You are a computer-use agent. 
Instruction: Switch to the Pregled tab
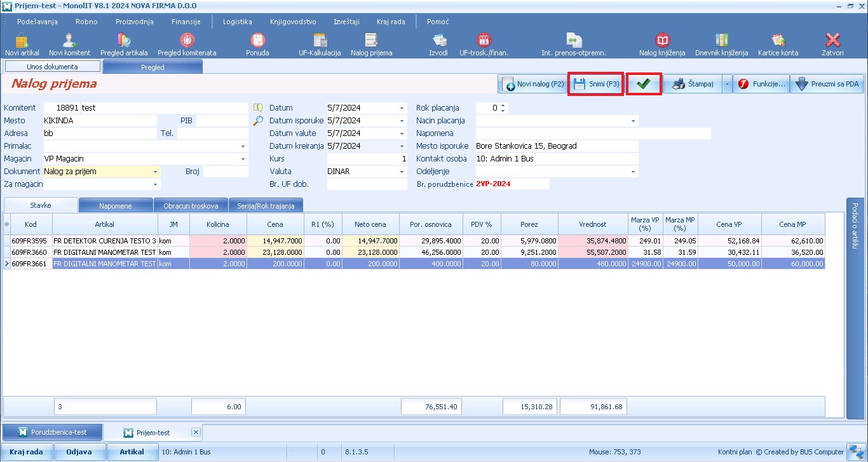(153, 67)
